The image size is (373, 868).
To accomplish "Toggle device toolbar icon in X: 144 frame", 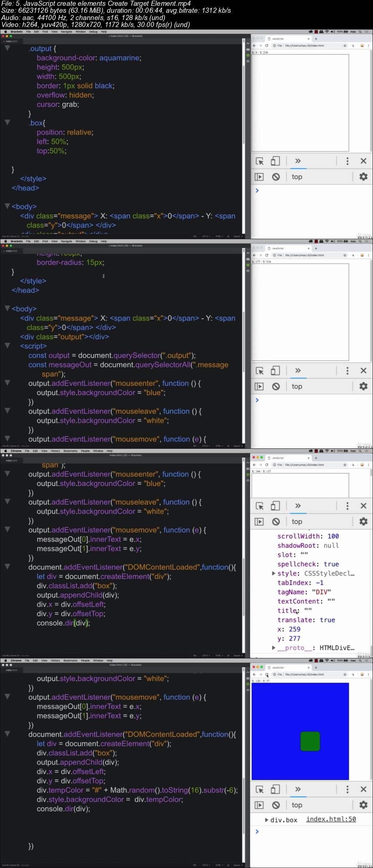I will tap(275, 506).
